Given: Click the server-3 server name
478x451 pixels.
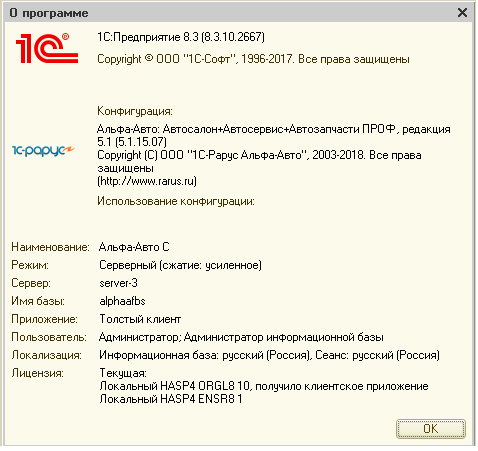Looking at the screenshot, I should [118, 283].
